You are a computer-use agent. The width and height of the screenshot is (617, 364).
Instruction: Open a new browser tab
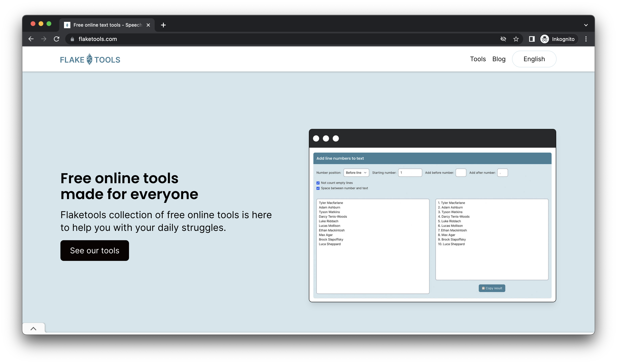[163, 25]
